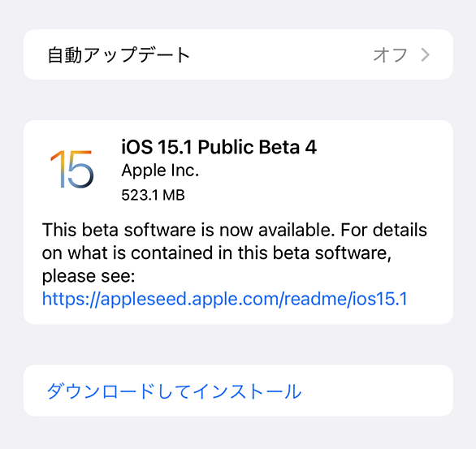Click the "For details" words in description

(x=383, y=230)
